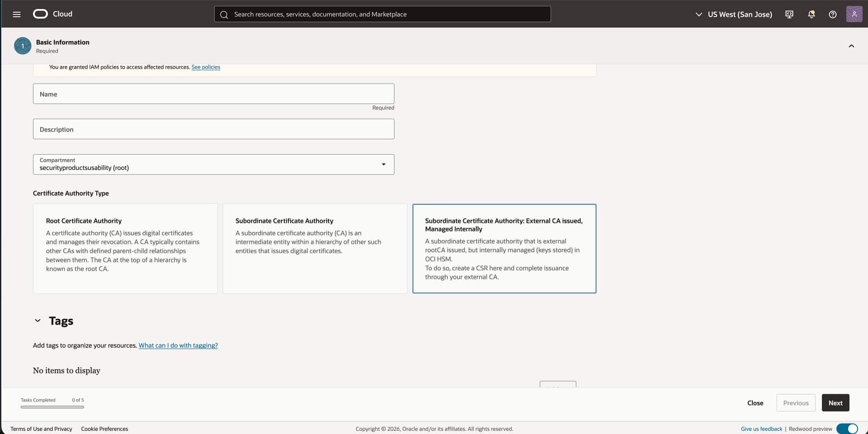The image size is (868, 434).
Task: Open the Compartment dropdown
Action: tap(384, 164)
